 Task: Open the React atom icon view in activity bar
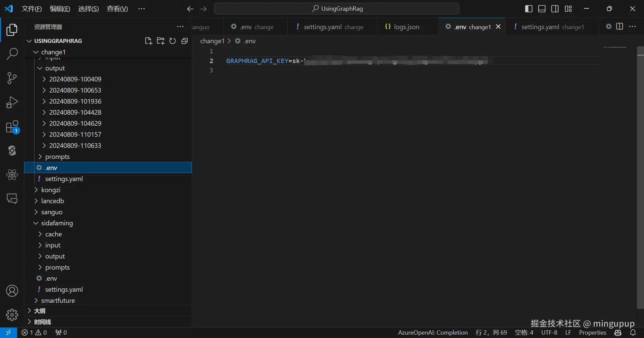tap(12, 174)
